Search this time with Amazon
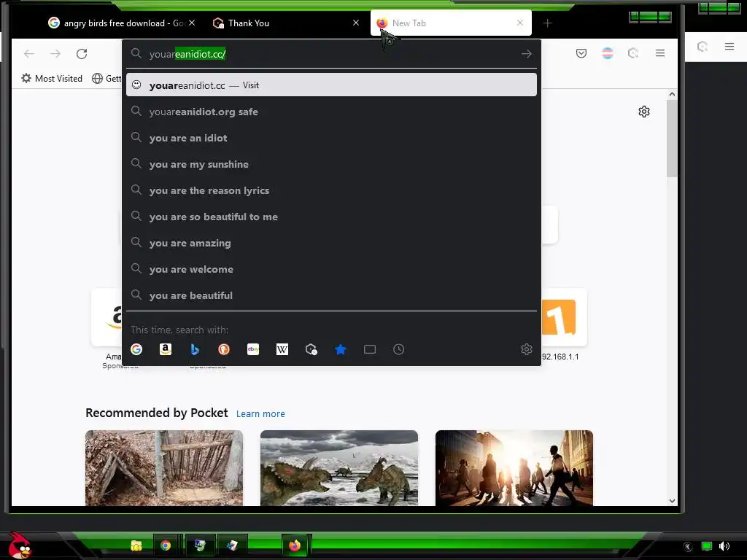747x560 pixels. pyautogui.click(x=166, y=349)
